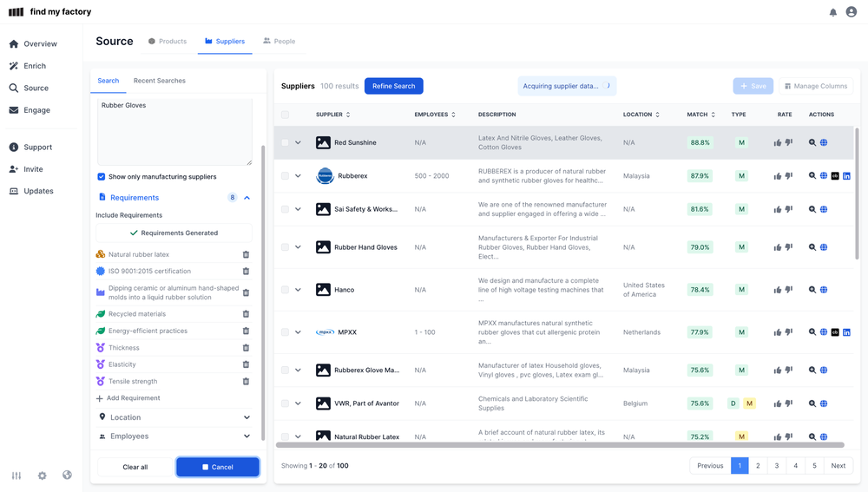Expand the Rubberex row details

coord(298,176)
